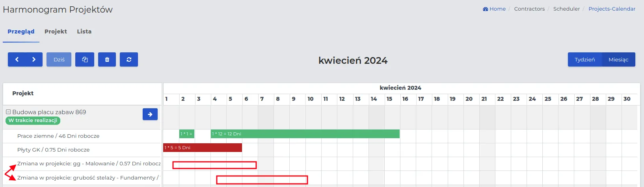Jump to today with Dziś button

pos(59,59)
